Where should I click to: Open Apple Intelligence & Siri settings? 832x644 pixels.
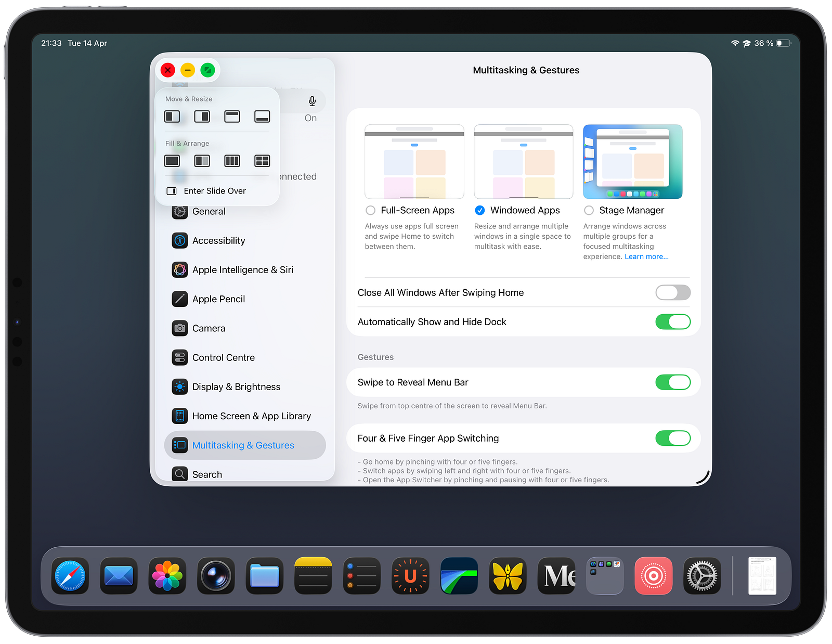click(x=245, y=269)
